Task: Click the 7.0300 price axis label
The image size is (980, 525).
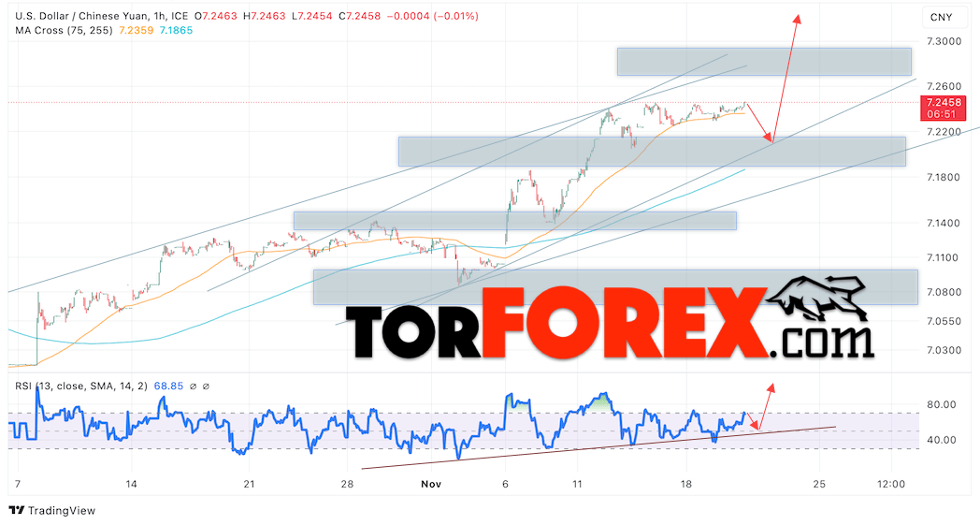Action: pyautogui.click(x=944, y=350)
